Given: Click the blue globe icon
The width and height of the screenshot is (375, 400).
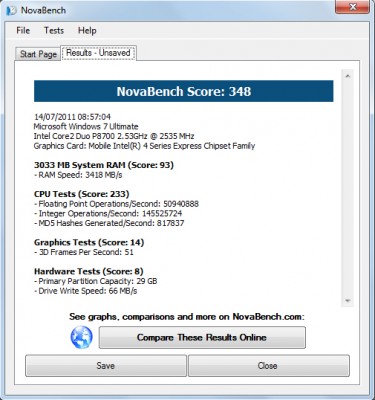Looking at the screenshot, I should [x=82, y=337].
